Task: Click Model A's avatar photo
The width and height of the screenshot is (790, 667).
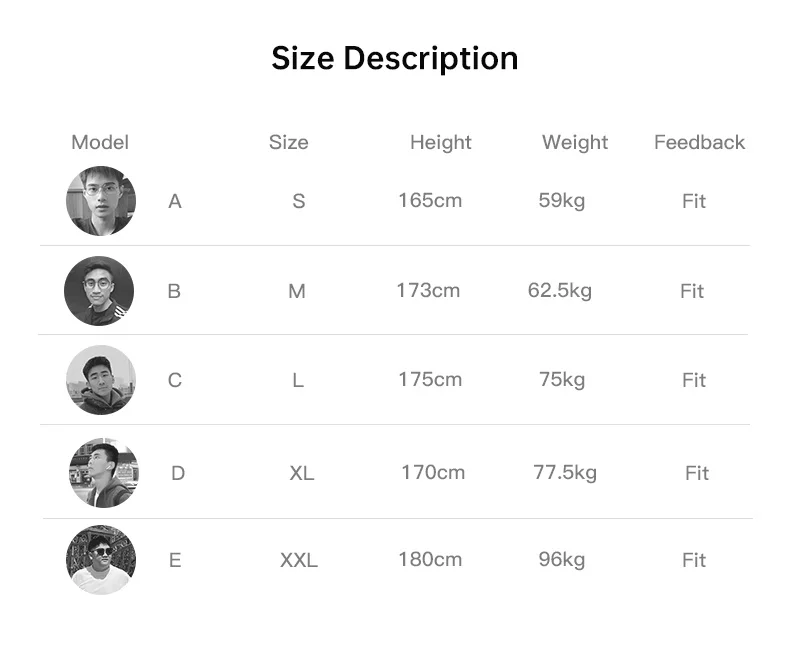Action: 101,201
